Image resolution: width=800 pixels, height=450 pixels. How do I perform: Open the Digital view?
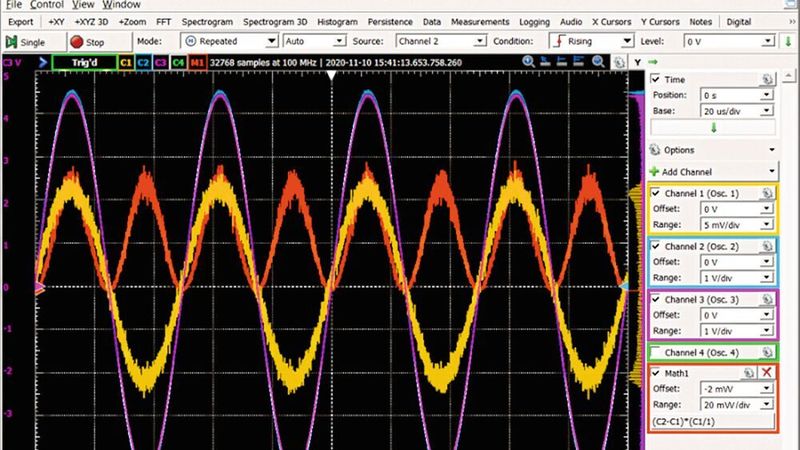pos(738,22)
